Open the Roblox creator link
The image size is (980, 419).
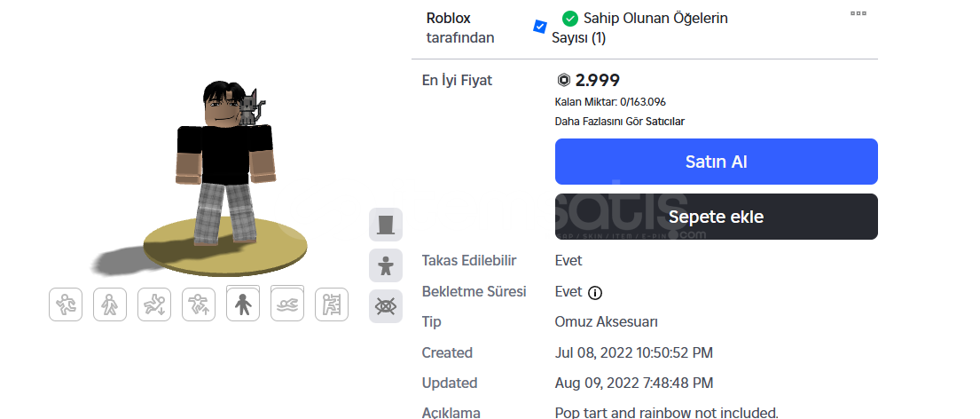[x=448, y=18]
